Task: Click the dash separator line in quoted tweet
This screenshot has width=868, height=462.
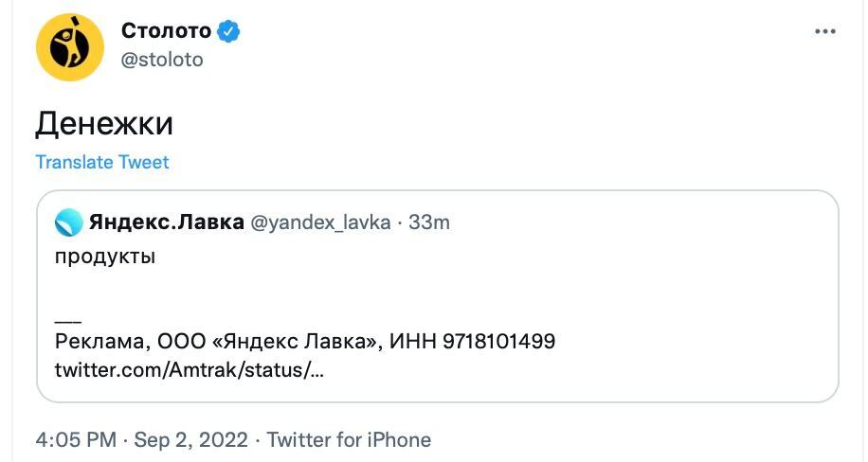Action: pyautogui.click(x=68, y=319)
